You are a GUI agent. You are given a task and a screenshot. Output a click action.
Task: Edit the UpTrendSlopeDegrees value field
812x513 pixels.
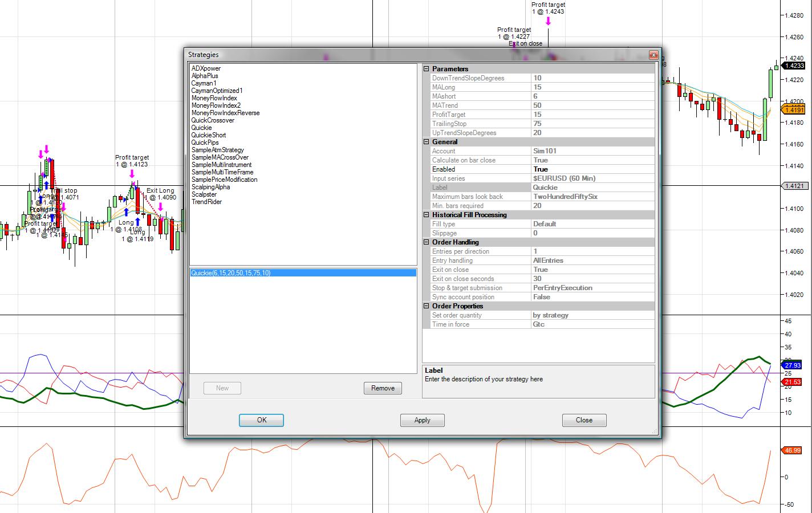click(593, 133)
